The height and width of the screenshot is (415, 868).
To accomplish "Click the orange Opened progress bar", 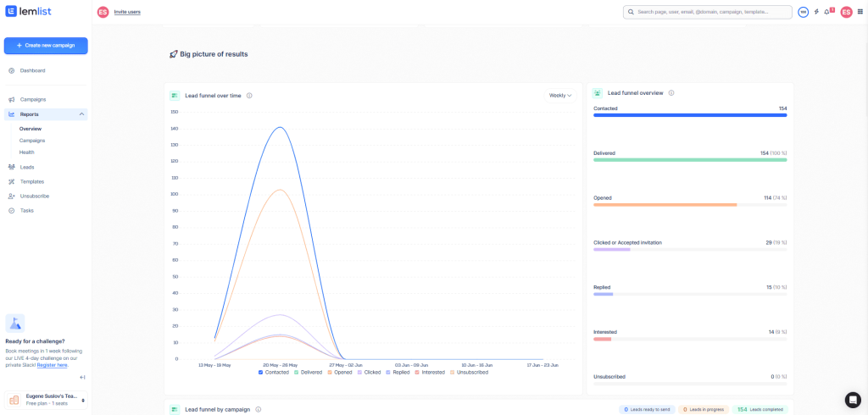I will (665, 205).
